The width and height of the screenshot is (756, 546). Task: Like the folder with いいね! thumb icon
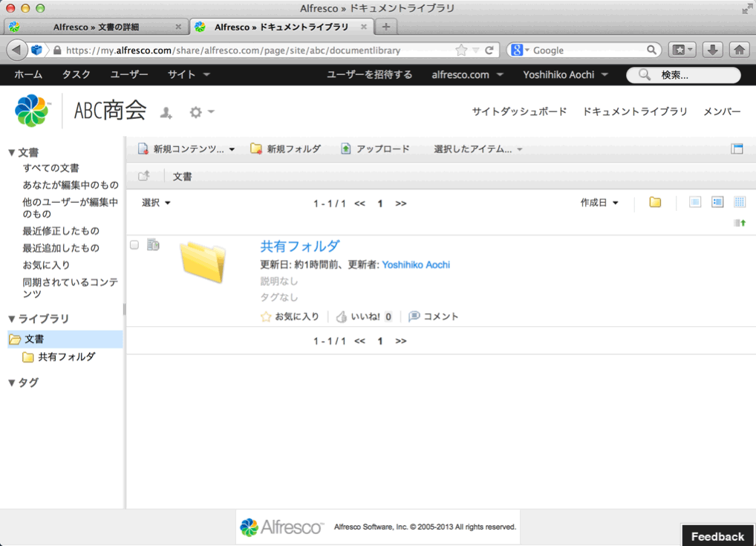click(x=342, y=317)
